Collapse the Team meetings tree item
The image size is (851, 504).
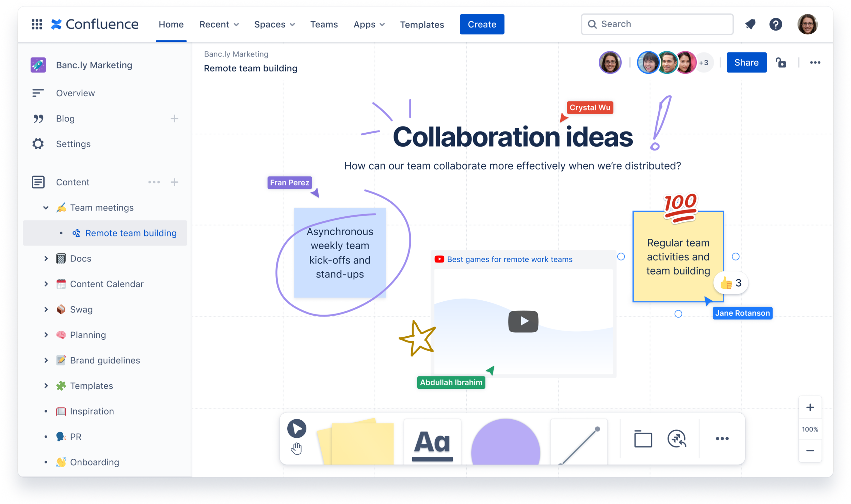(46, 208)
